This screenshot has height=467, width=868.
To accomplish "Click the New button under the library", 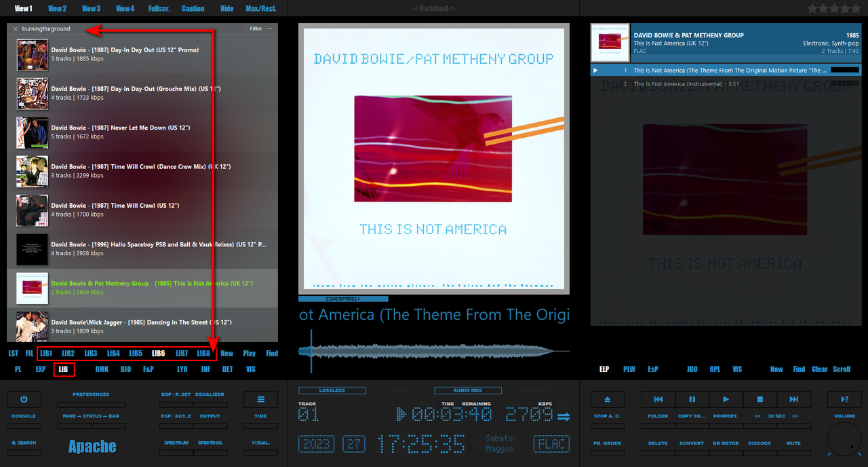I will point(227,353).
